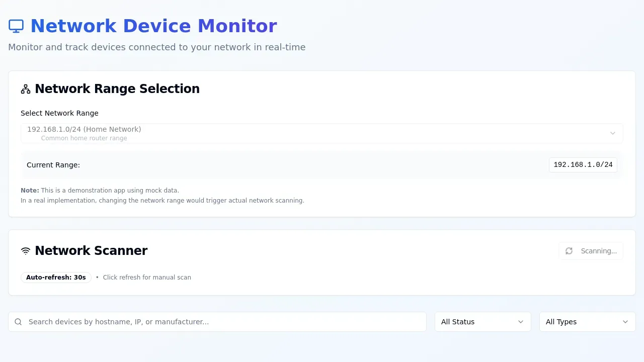The width and height of the screenshot is (644, 362).
Task: Click the network diagram icon near Range Selection
Action: [25, 88]
